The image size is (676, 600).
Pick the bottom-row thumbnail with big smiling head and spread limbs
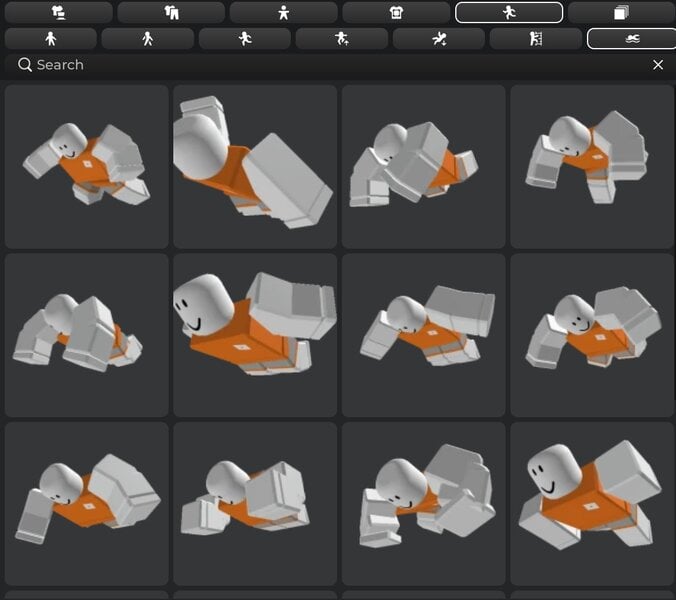[x=592, y=503]
